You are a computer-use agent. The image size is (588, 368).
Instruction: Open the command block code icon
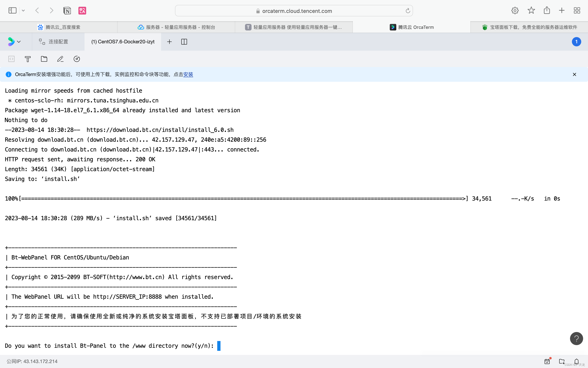[x=11, y=59]
